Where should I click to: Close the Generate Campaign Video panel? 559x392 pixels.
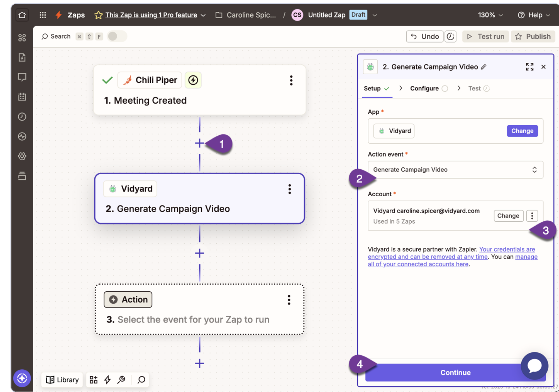coord(543,67)
